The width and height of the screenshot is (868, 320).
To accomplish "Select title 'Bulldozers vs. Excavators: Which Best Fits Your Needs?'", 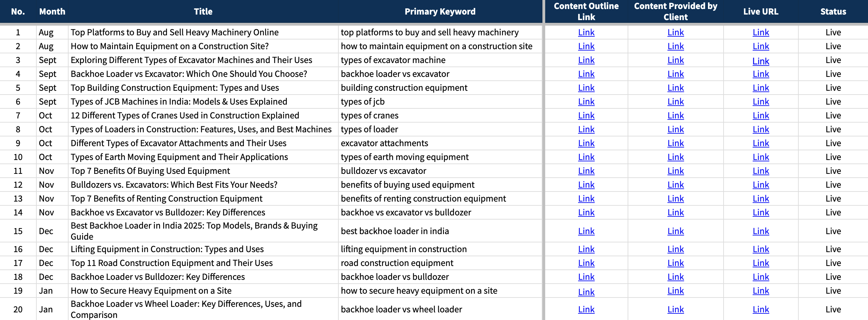I will pos(203,185).
